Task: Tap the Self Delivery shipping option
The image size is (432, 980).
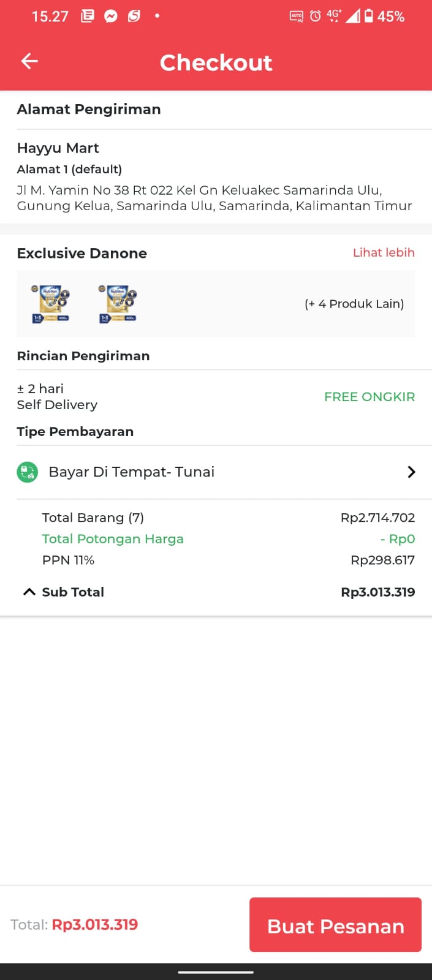Action: (57, 405)
